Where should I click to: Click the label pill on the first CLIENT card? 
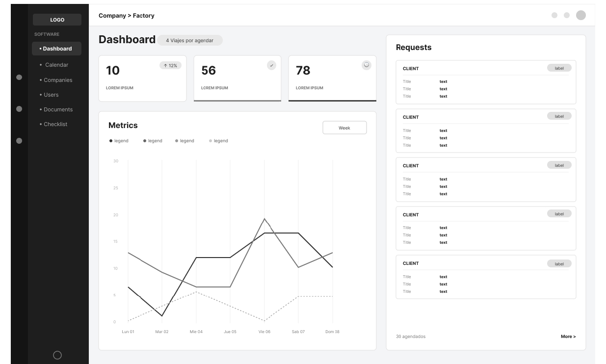click(x=559, y=68)
